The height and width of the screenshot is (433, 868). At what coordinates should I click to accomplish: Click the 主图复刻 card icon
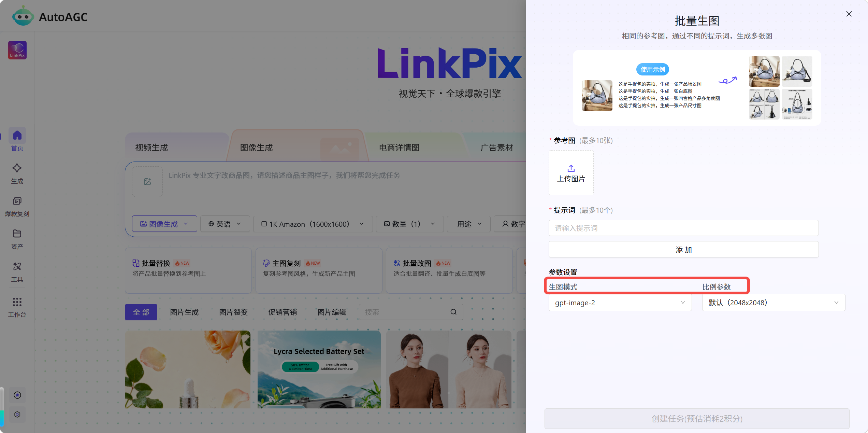pyautogui.click(x=266, y=263)
